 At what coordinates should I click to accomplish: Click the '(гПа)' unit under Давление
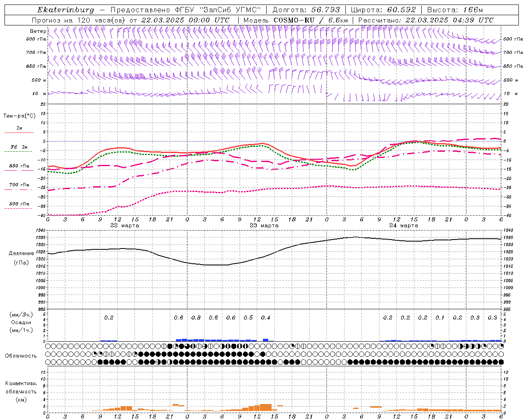21,262
